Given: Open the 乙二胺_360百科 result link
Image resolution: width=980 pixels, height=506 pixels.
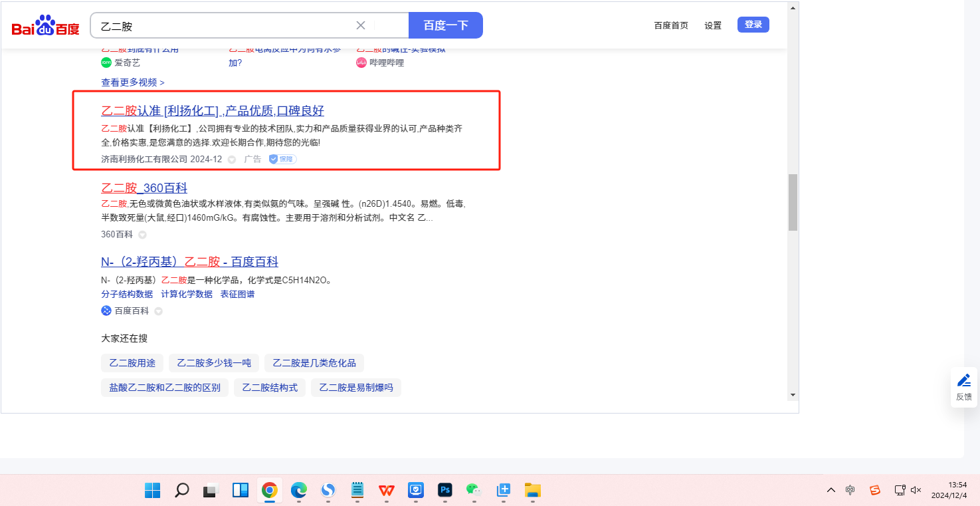Looking at the screenshot, I should 144,188.
